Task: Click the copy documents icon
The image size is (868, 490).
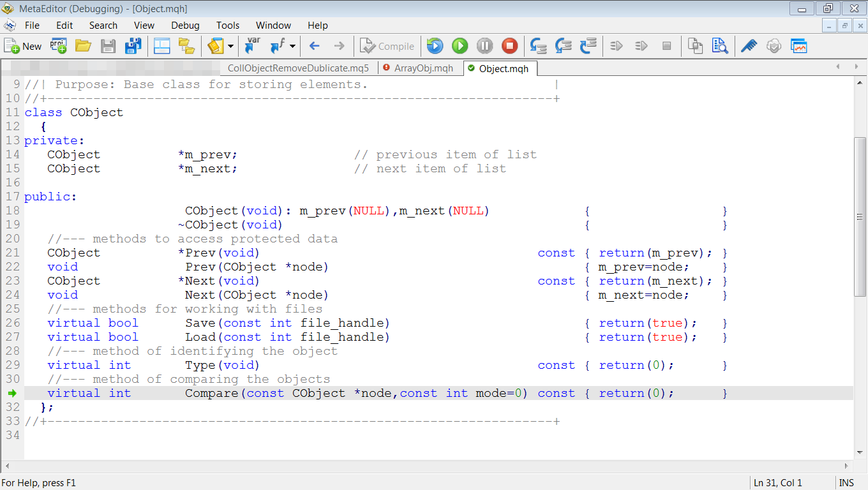Action: tap(696, 46)
